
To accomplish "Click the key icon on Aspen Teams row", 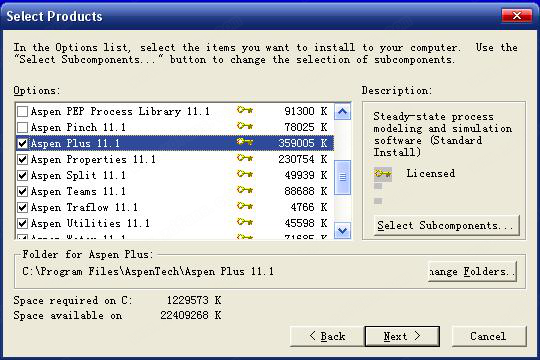I will pos(245,190).
